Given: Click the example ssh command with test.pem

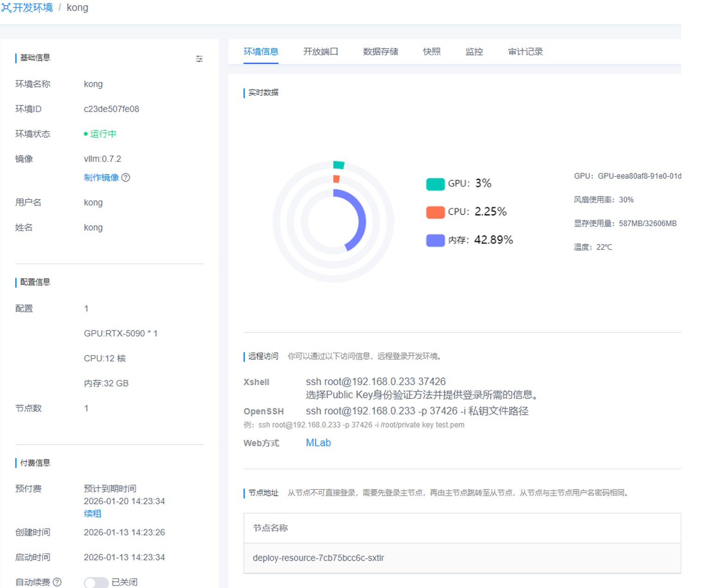Looking at the screenshot, I should click(x=361, y=425).
